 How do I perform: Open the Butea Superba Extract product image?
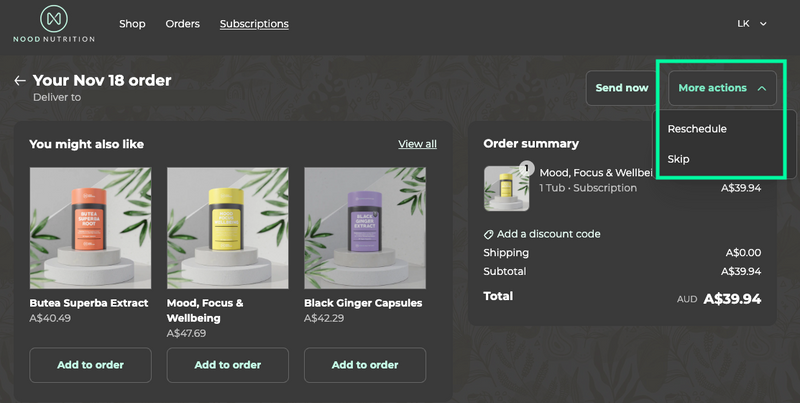[x=90, y=227]
